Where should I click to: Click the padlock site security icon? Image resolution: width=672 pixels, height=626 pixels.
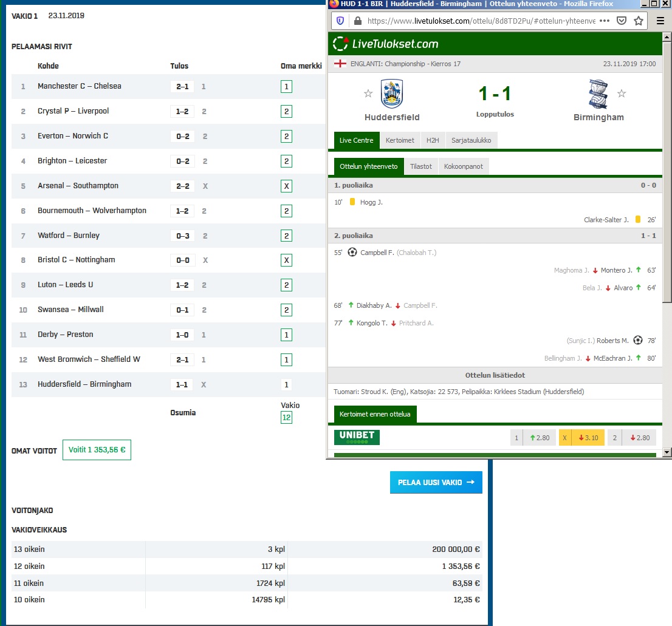tap(357, 21)
